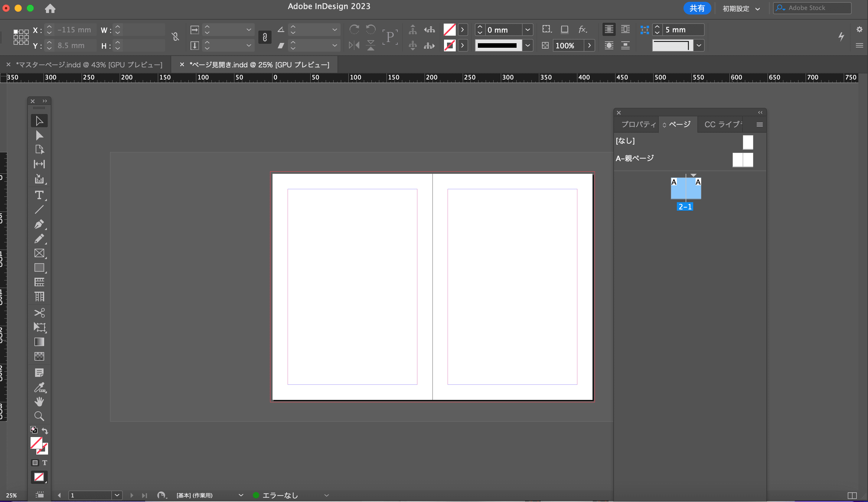Select the Gap tool
Viewport: 868px width, 502px height.
click(39, 164)
